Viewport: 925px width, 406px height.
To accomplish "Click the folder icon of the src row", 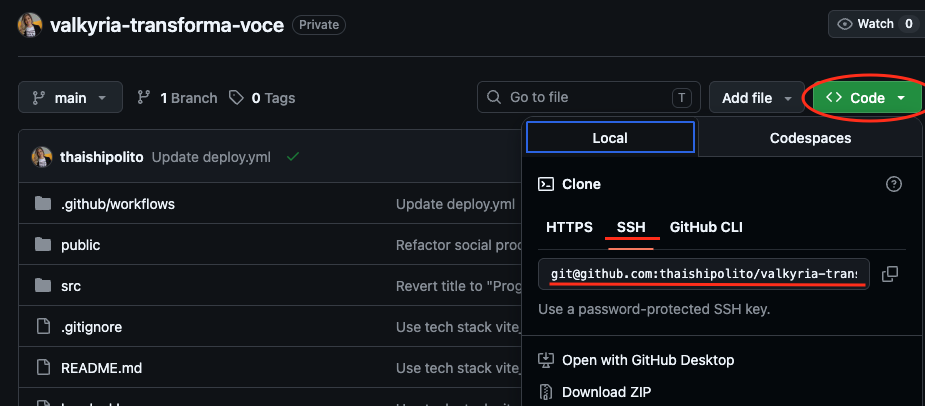I will [42, 286].
